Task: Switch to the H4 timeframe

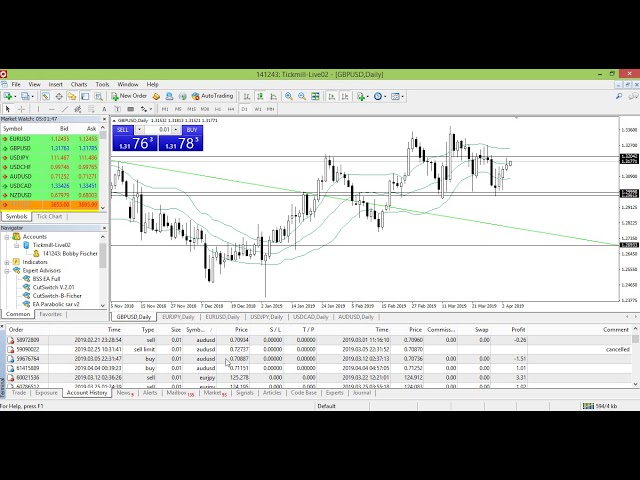Action: pos(230,109)
